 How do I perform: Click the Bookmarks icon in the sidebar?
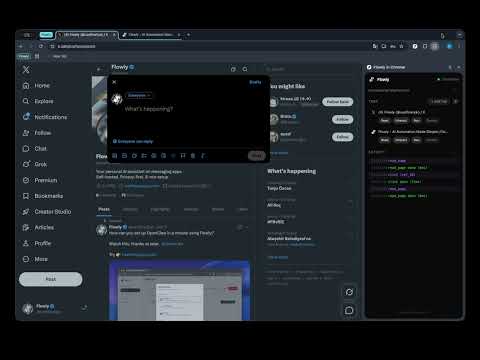pyautogui.click(x=26, y=196)
